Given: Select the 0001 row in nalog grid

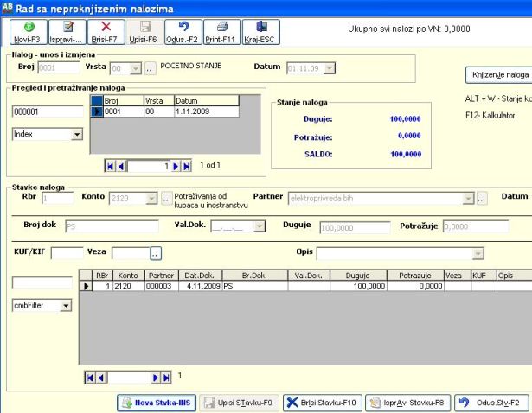Looking at the screenshot, I should pos(115,111).
